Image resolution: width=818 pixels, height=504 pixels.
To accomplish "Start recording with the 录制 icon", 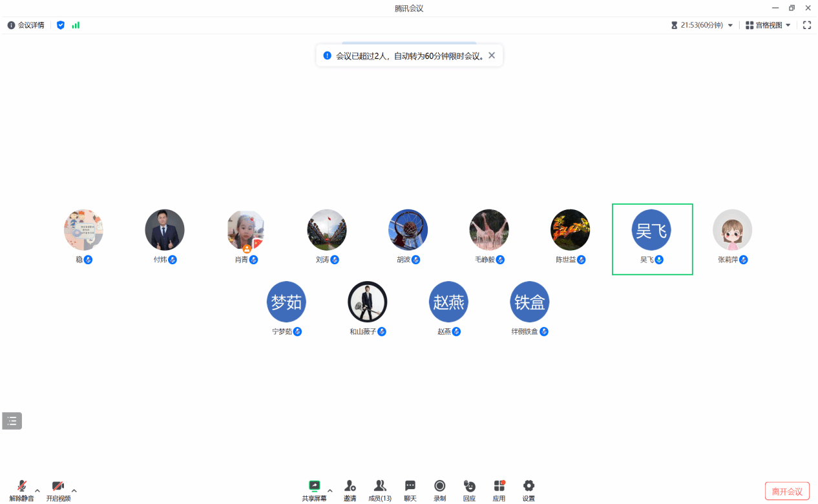I will pyautogui.click(x=439, y=487).
